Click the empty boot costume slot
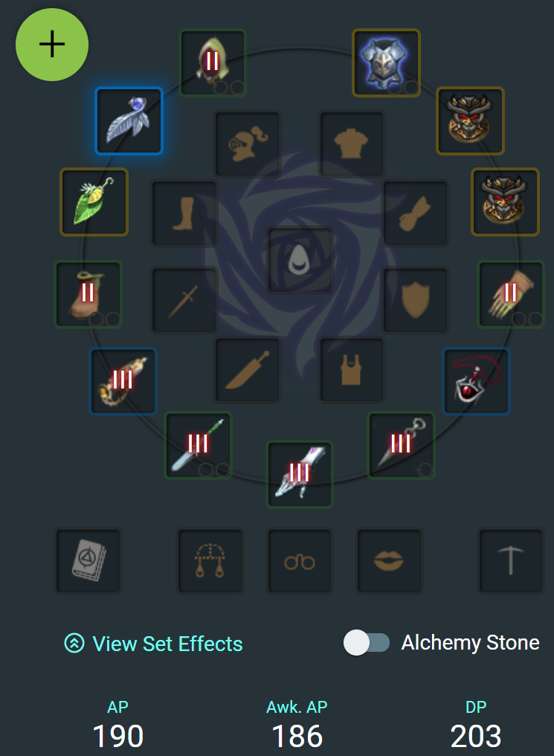This screenshot has width=554, height=756. click(x=184, y=213)
